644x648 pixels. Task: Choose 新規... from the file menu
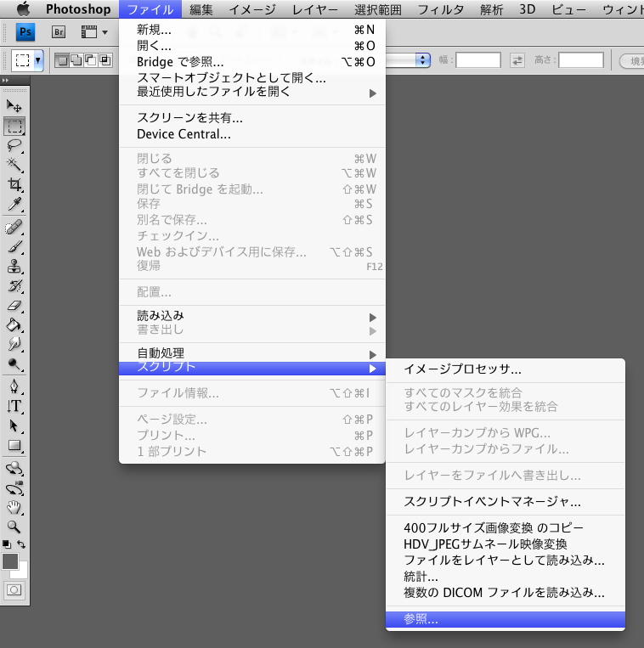[x=252, y=30]
